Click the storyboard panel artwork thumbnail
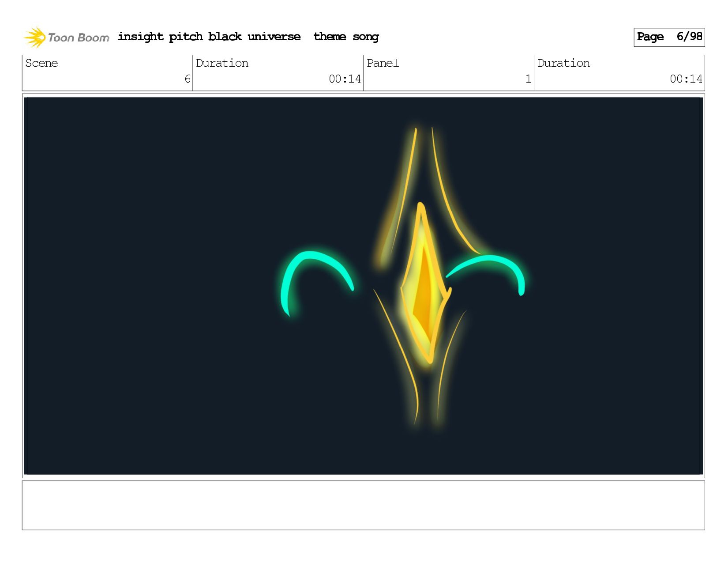 coord(364,286)
